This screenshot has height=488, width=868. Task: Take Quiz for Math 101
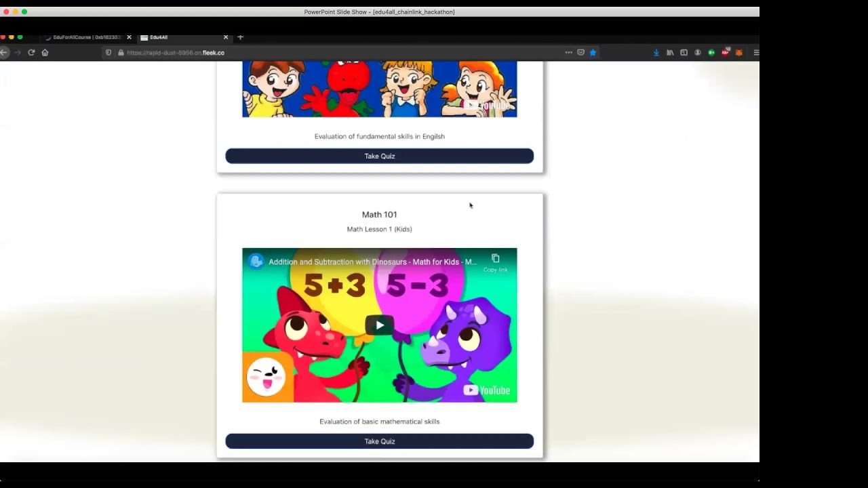click(x=380, y=441)
